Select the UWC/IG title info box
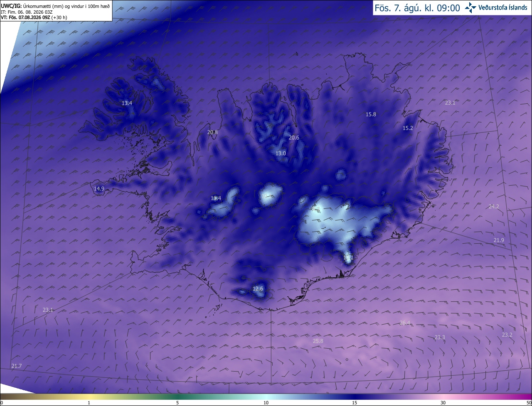The image size is (532, 406). tap(56, 10)
